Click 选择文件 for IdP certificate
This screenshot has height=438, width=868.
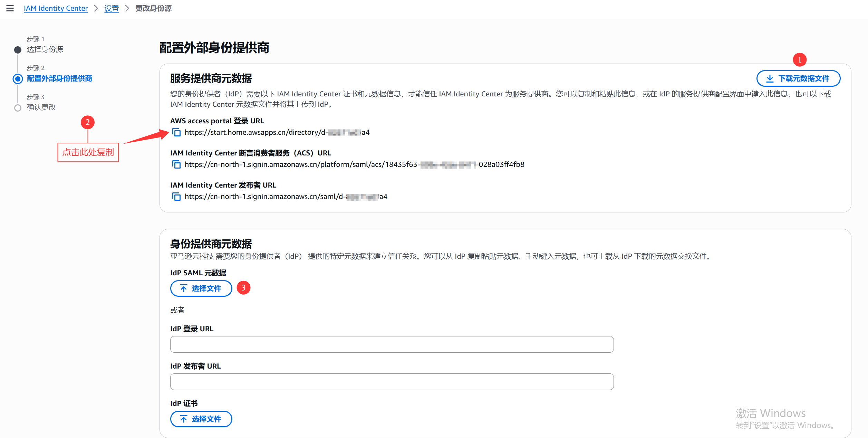(x=206, y=419)
